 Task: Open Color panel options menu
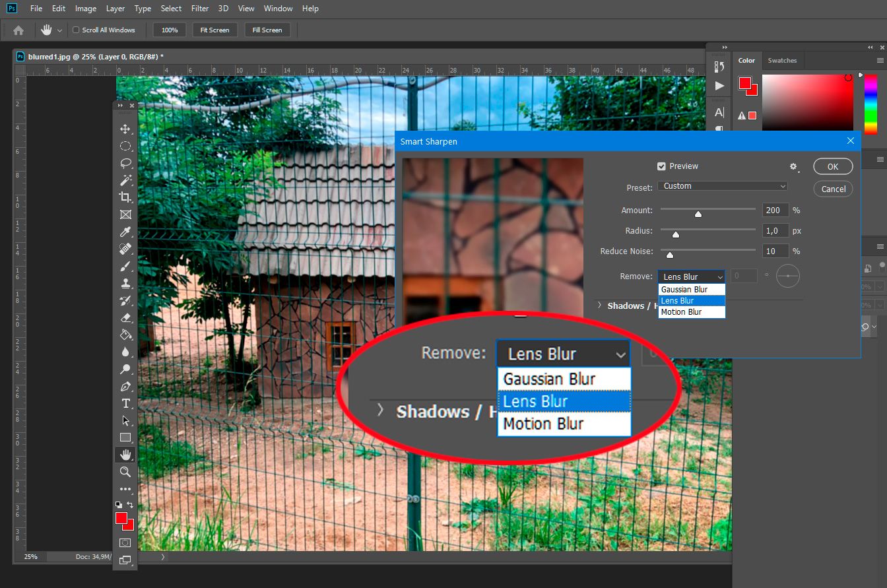pos(881,60)
